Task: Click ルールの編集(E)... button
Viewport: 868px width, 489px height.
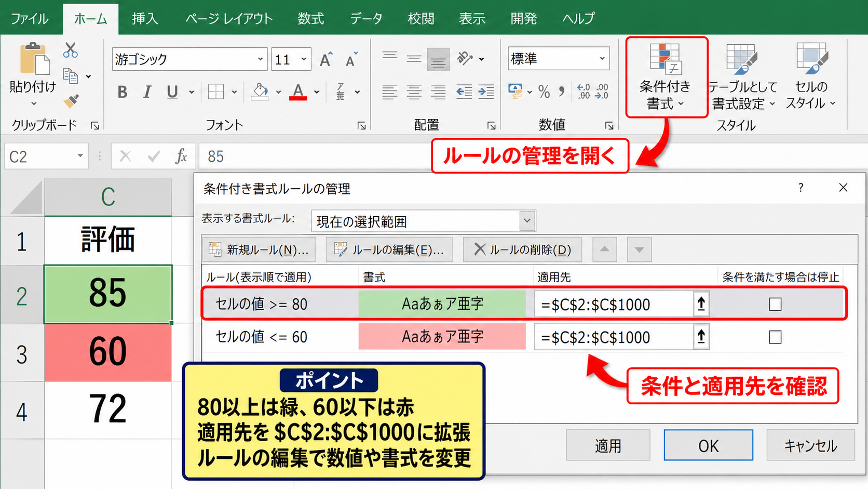Action: point(389,249)
